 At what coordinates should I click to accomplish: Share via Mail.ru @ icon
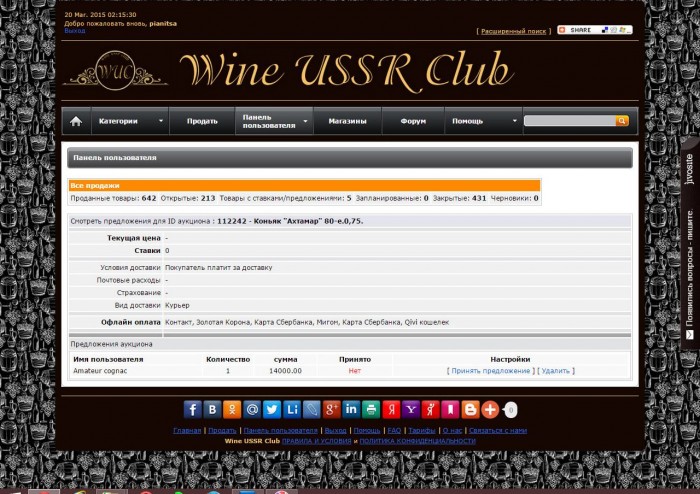click(x=252, y=409)
